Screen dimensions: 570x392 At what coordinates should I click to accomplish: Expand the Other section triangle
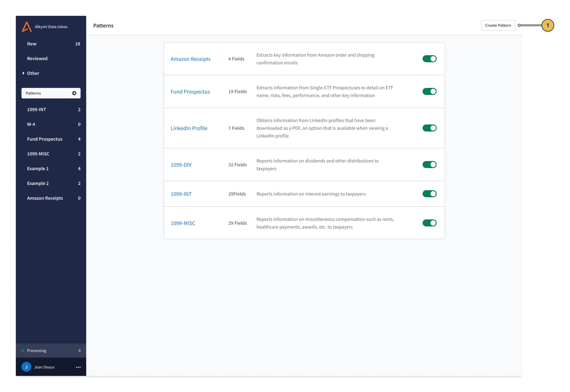(x=23, y=73)
